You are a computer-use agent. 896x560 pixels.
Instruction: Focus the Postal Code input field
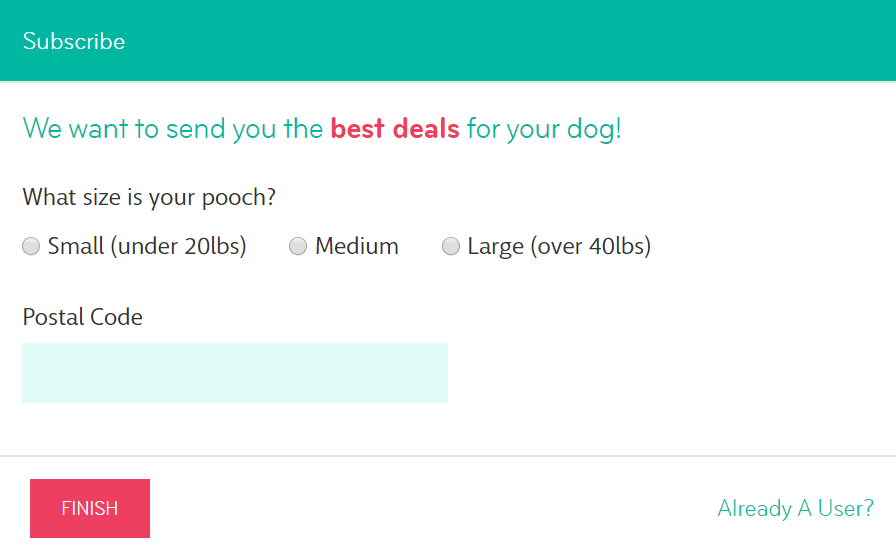(235, 373)
